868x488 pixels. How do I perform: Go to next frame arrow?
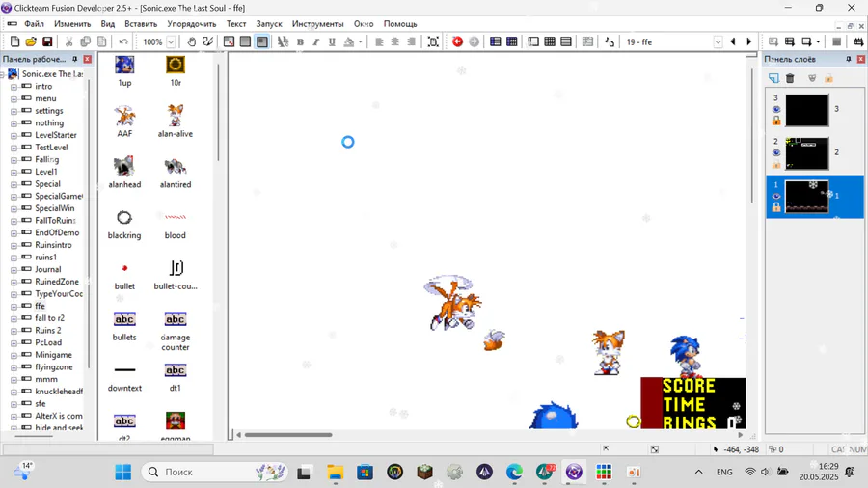[749, 41]
